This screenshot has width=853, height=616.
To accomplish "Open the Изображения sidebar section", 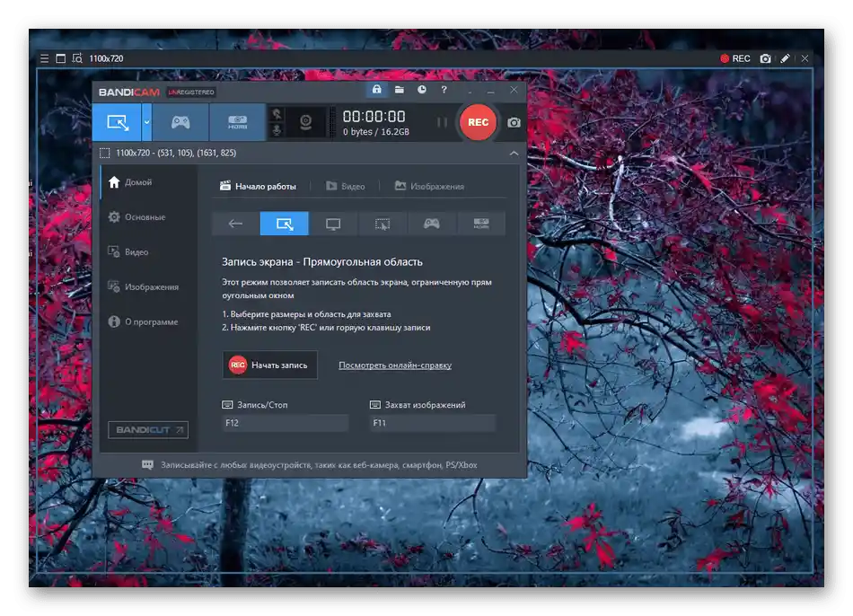I will [x=148, y=286].
